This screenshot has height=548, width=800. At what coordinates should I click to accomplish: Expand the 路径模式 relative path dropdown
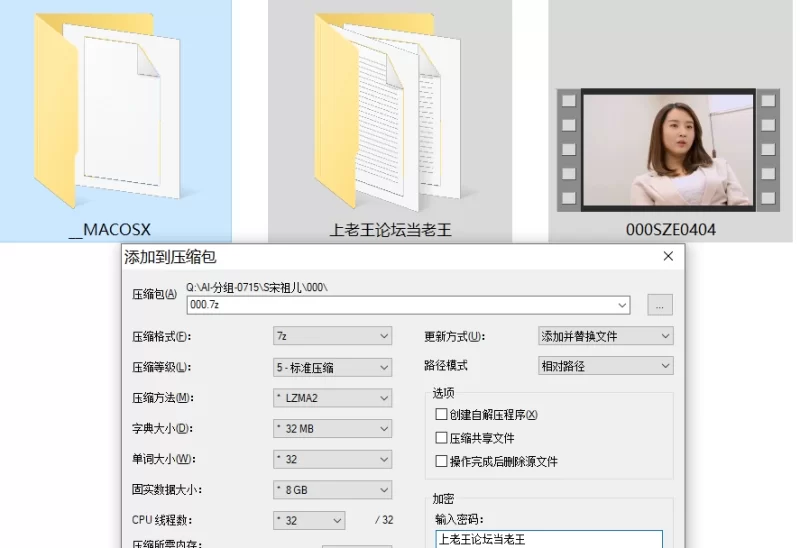tap(605, 366)
